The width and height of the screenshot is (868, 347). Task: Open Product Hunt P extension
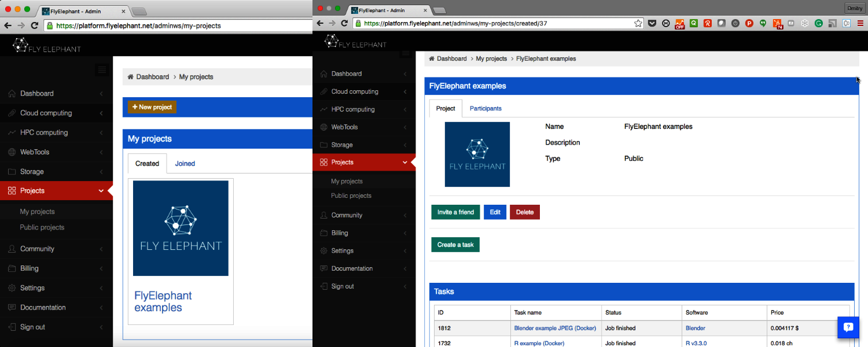(x=749, y=24)
